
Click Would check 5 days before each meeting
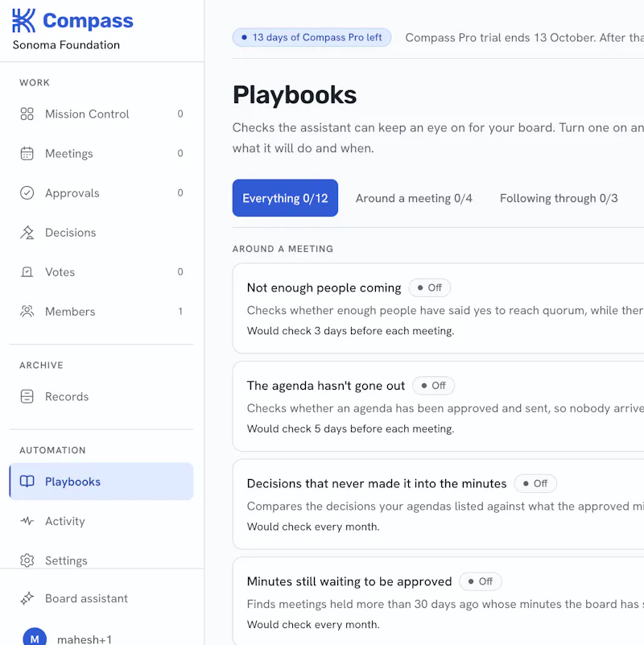(350, 428)
